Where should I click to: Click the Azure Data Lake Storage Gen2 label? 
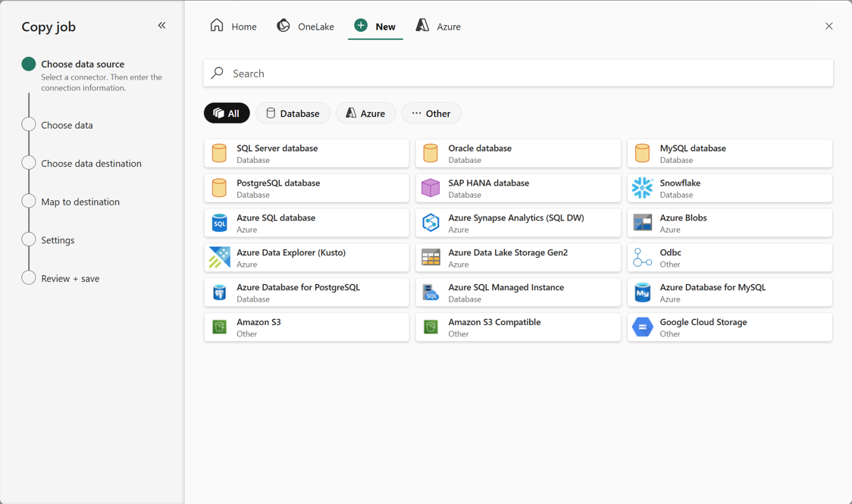tap(508, 252)
